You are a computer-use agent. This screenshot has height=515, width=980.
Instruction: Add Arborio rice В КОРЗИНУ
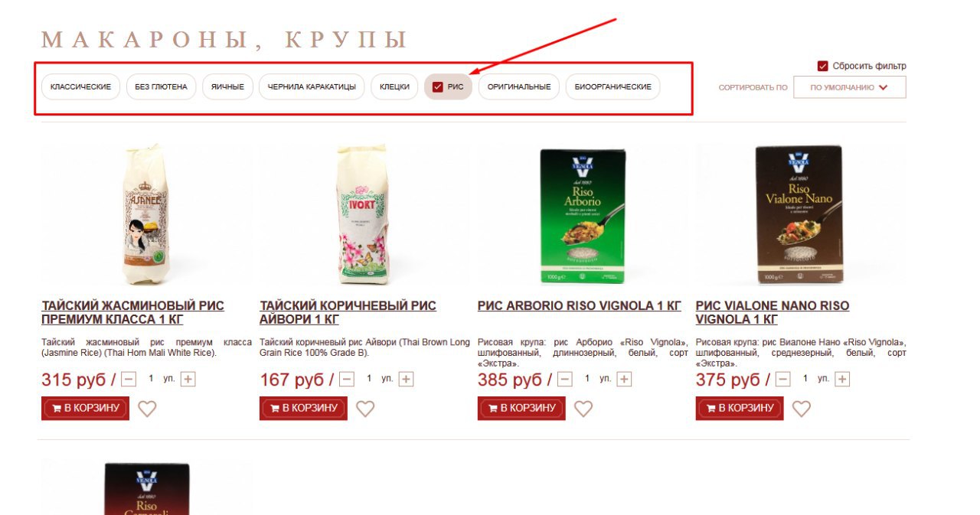click(521, 409)
